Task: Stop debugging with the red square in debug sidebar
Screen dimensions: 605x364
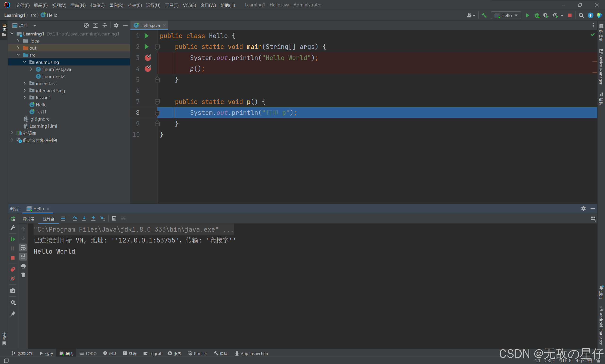Action: tap(13, 258)
